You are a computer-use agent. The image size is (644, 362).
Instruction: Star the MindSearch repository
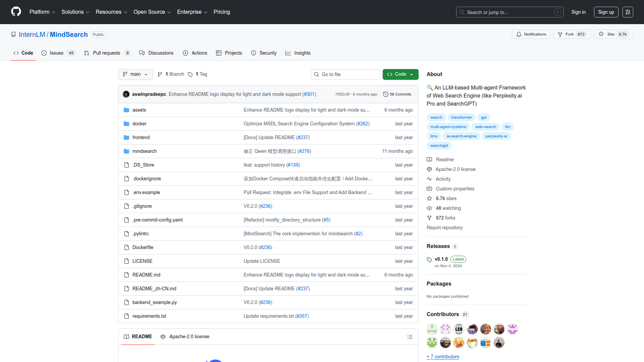tap(613, 34)
